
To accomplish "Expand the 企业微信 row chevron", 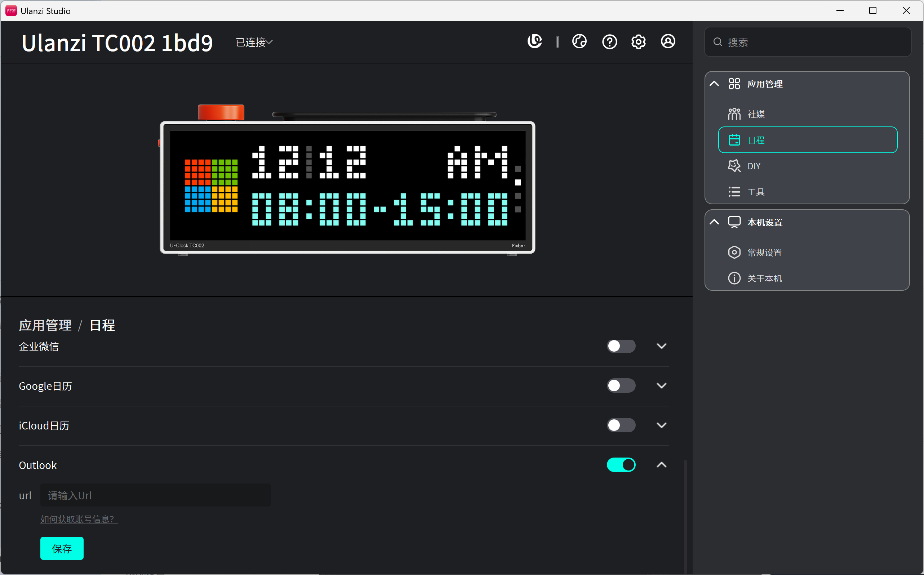I will [662, 346].
